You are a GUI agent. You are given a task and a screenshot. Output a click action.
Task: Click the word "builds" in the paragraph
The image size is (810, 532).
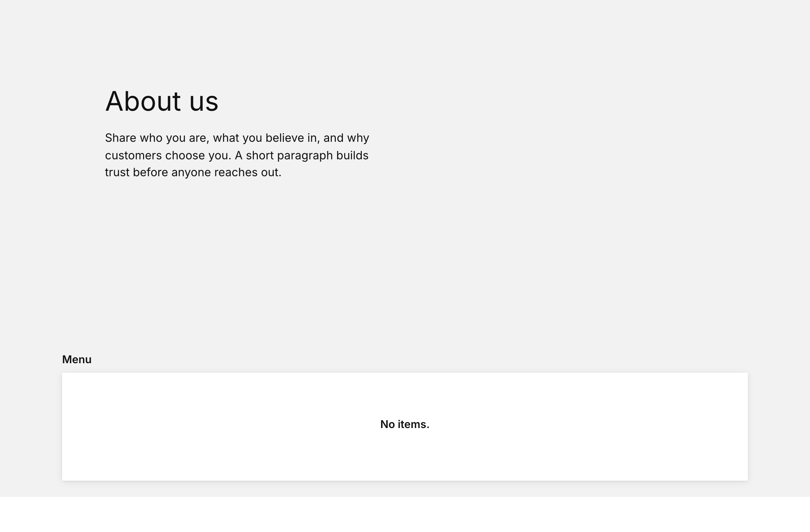pyautogui.click(x=352, y=155)
